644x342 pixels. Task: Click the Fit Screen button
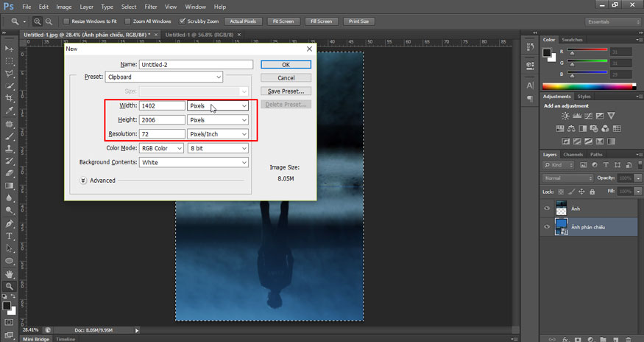coord(283,21)
